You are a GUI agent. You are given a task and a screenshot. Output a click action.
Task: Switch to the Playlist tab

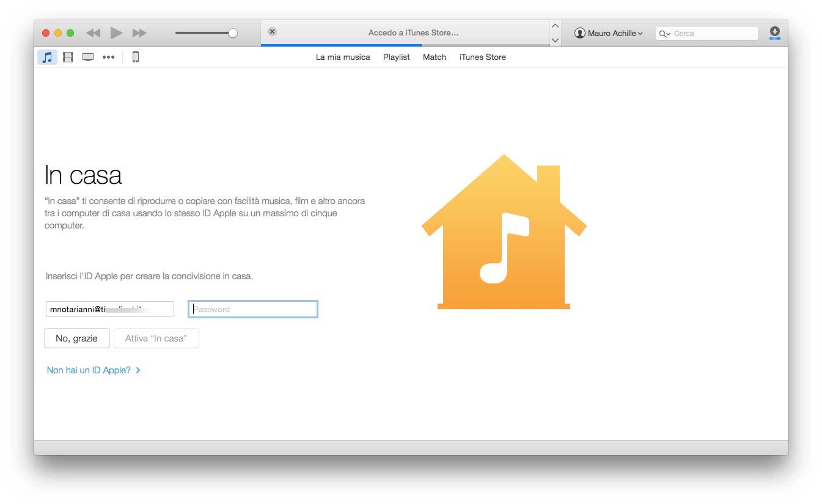click(x=397, y=57)
